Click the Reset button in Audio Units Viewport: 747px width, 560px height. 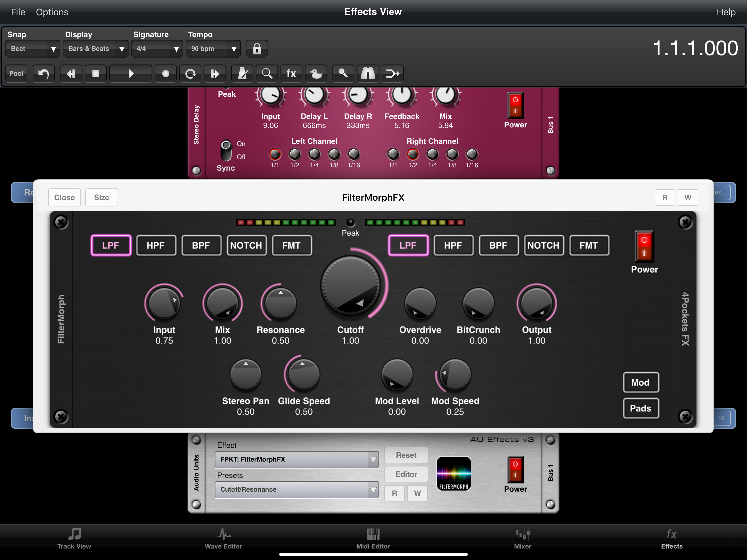coord(406,455)
